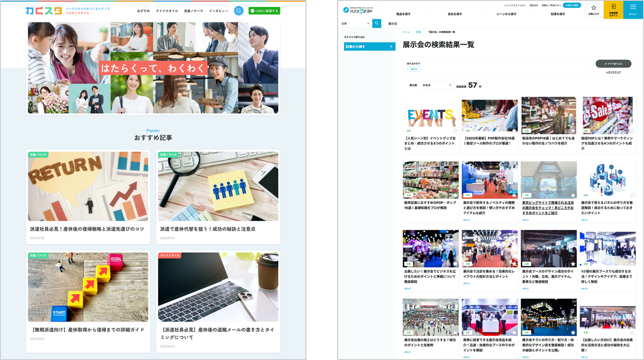Open the isometric booth illustration article thumbnail
This screenshot has height=360, width=644.
tap(608, 180)
